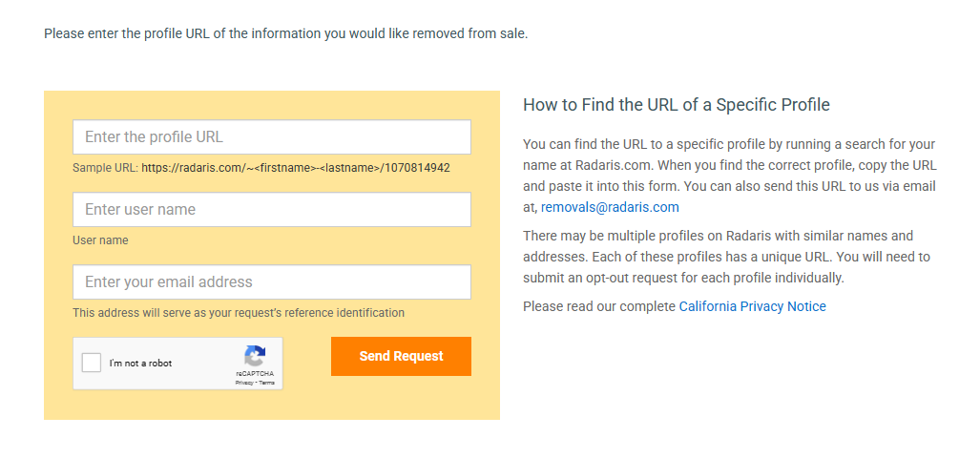This screenshot has height=458, width=980.
Task: Click the 'Please read our complete' text
Action: click(599, 306)
